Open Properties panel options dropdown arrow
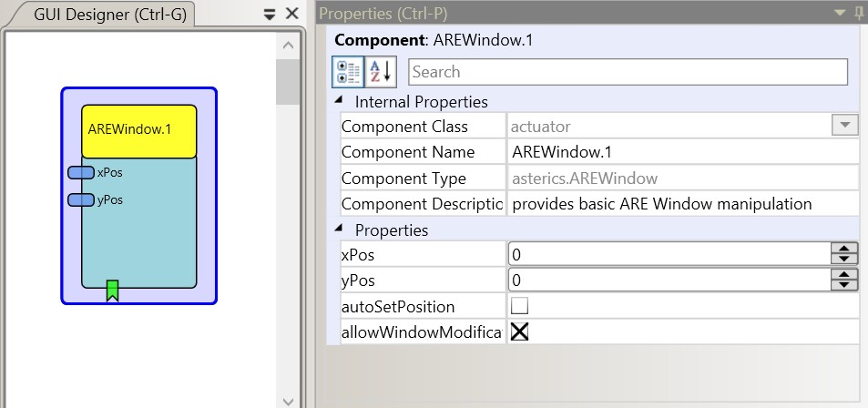Viewport: 868px width, 408px height. [x=841, y=14]
